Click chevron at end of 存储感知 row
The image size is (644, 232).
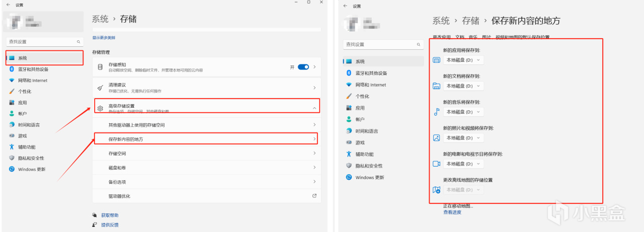[315, 67]
